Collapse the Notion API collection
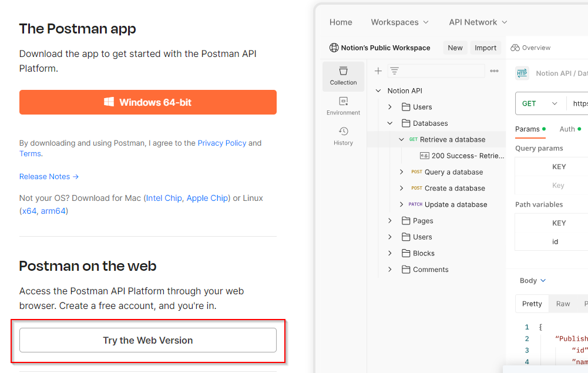Image resolution: width=588 pixels, height=373 pixels. coord(378,90)
